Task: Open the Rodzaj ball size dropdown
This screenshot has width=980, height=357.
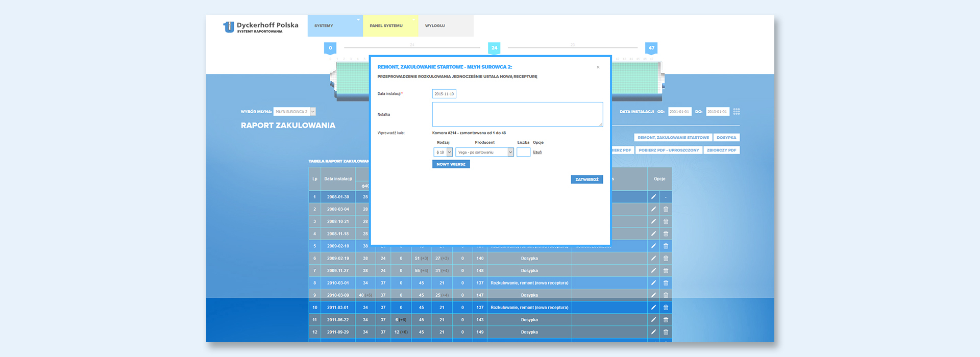Action: 443,152
